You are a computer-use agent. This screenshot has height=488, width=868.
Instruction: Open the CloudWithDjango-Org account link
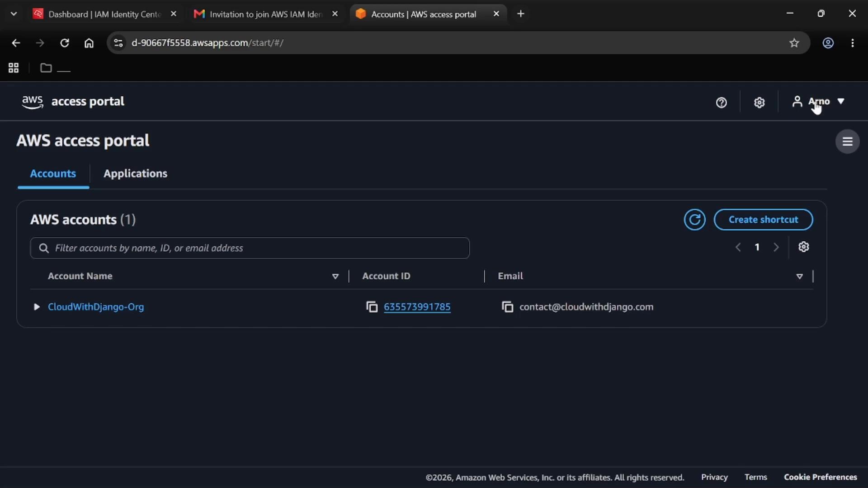(96, 307)
